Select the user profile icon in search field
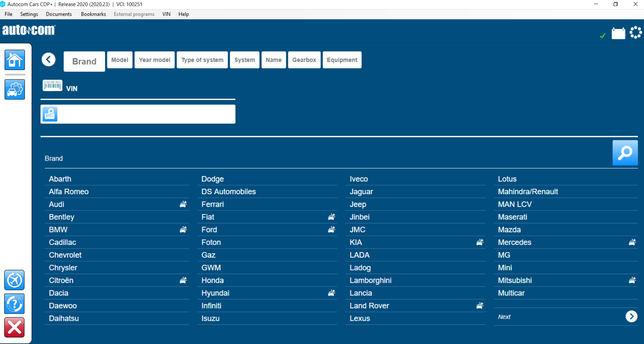This screenshot has width=644, height=344. pyautogui.click(x=50, y=114)
